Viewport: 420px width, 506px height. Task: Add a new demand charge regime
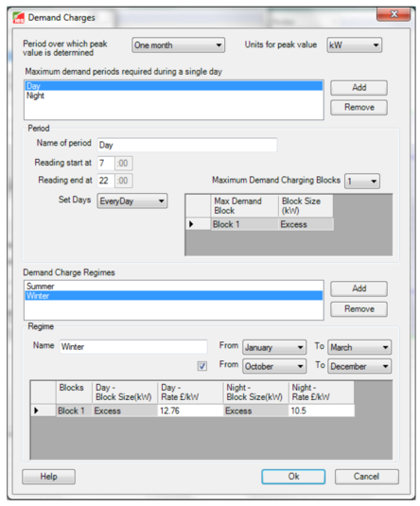click(x=359, y=288)
